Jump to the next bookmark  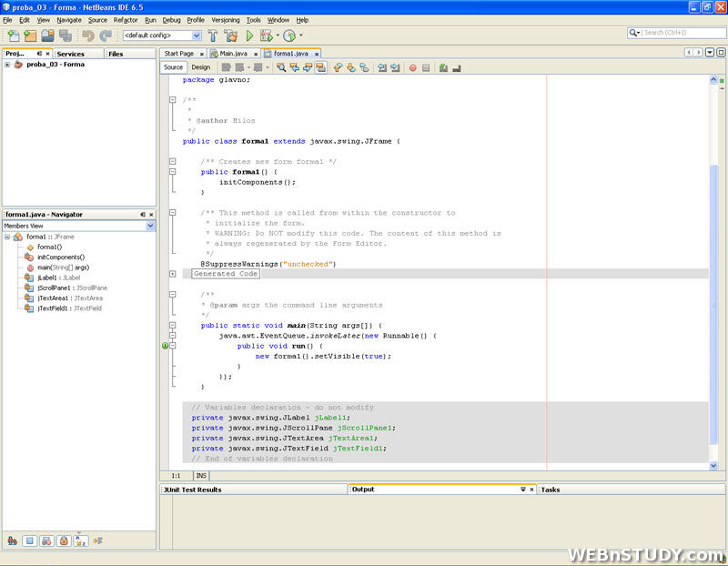tap(351, 67)
